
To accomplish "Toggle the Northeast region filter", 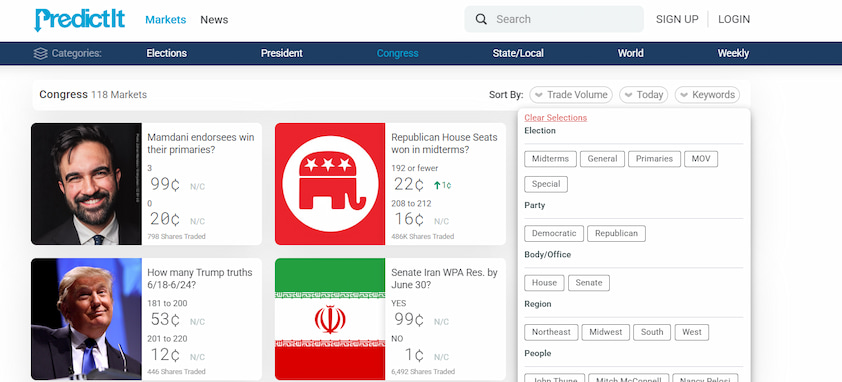I will (x=551, y=333).
